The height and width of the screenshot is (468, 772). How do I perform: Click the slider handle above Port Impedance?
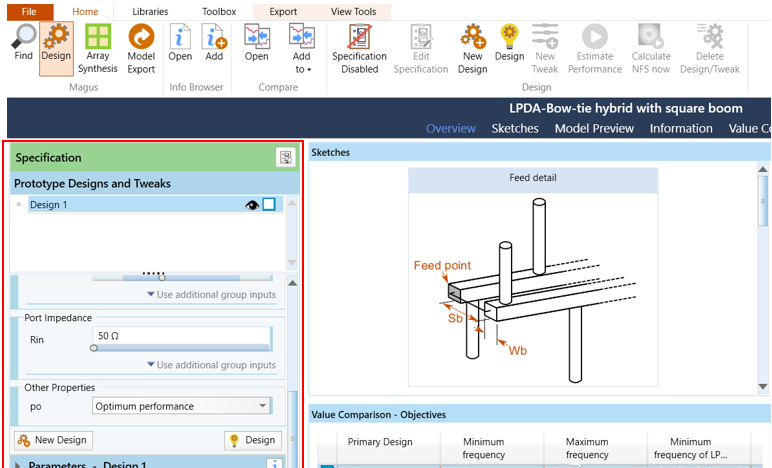click(161, 278)
